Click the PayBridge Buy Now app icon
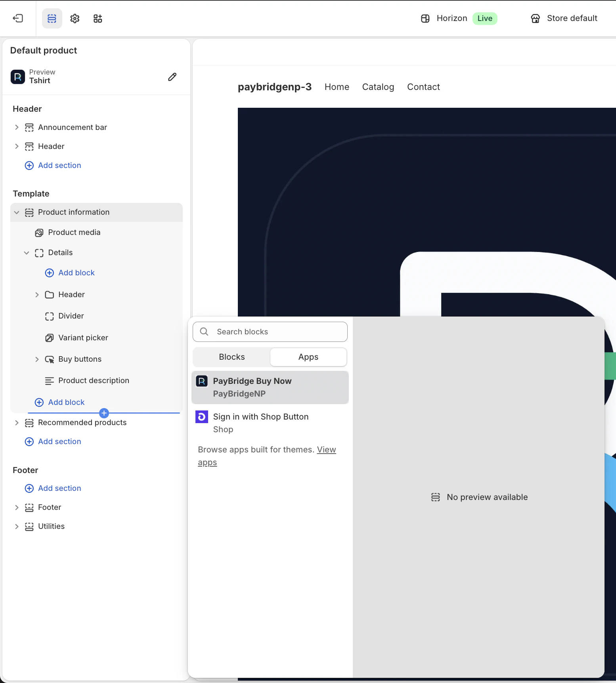616x683 pixels. 202,381
